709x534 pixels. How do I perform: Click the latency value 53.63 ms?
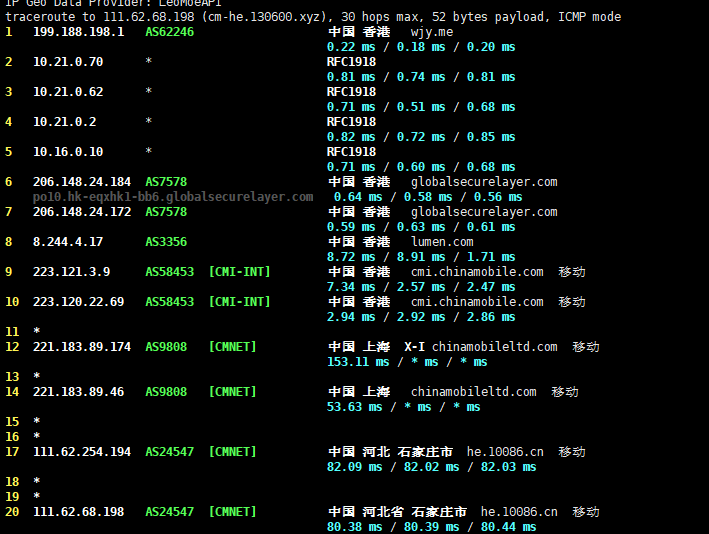(354, 407)
